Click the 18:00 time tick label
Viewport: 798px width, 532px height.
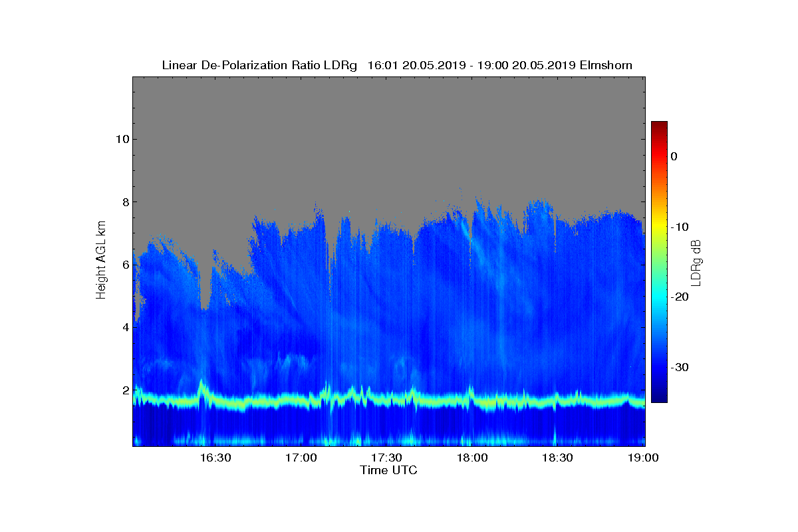[x=472, y=458]
